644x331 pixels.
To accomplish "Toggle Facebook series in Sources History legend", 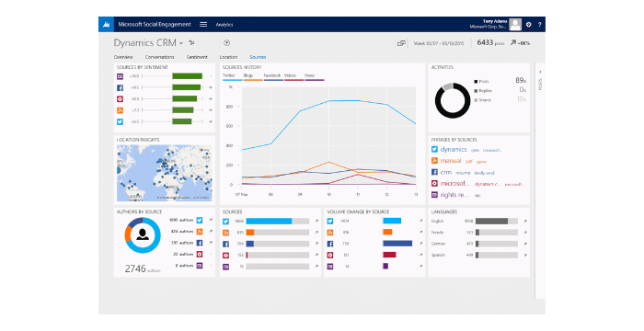I will [273, 76].
